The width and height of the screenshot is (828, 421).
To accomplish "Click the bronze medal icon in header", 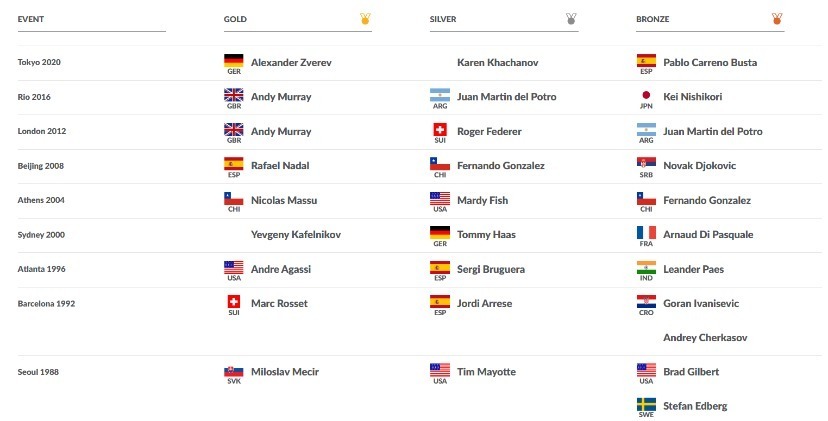I will pyautogui.click(x=777, y=18).
